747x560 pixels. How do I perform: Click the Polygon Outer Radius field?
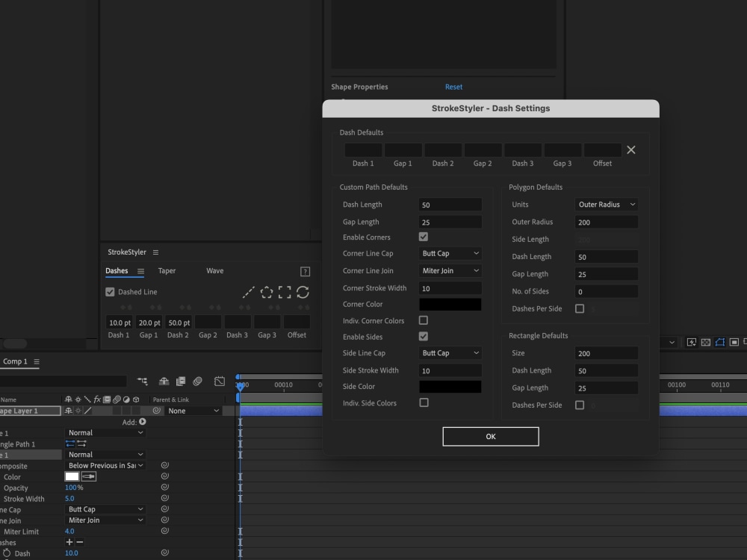point(607,222)
